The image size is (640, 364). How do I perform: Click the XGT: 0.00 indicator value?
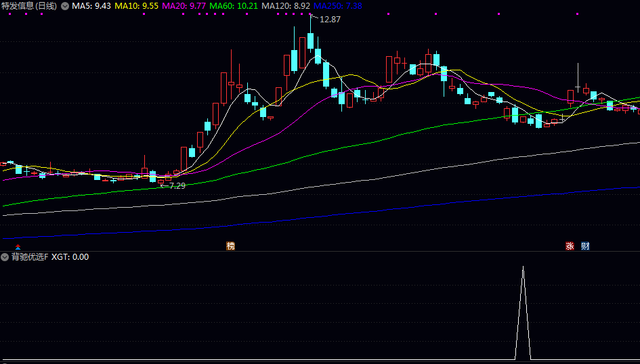pyautogui.click(x=70, y=257)
